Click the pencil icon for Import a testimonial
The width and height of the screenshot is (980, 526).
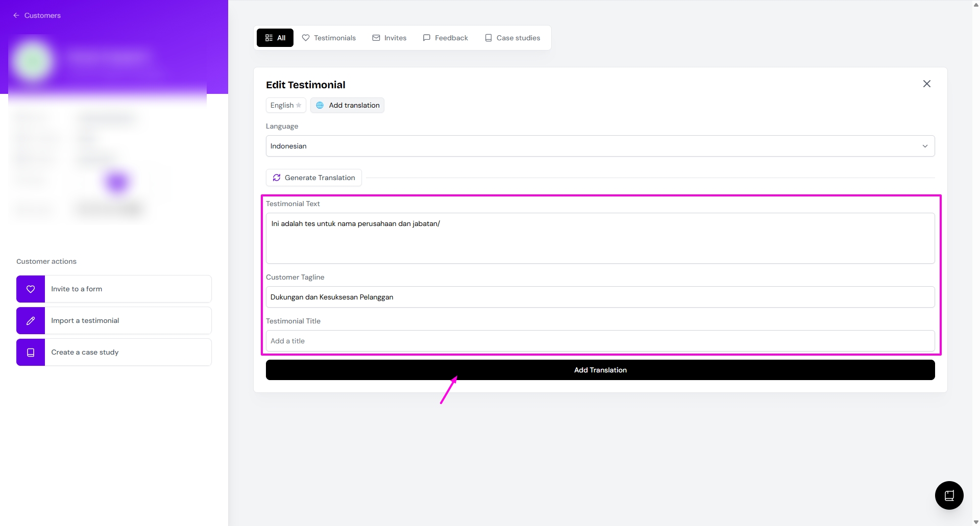pyautogui.click(x=31, y=321)
